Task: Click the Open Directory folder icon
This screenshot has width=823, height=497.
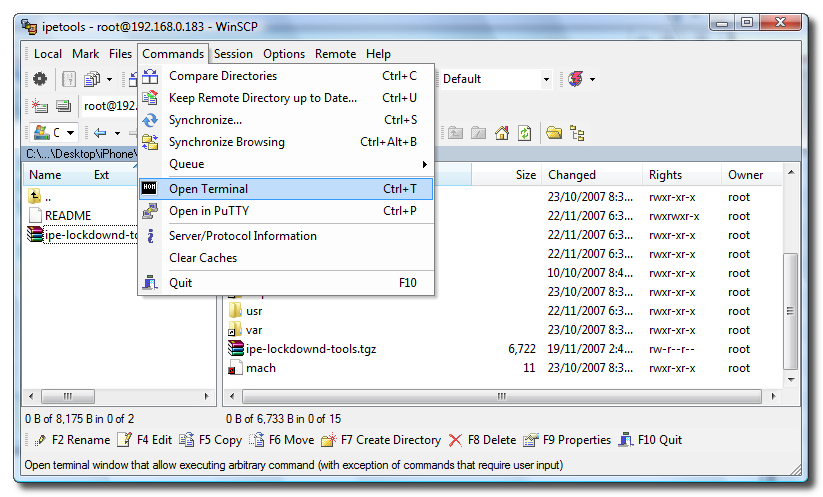Action: (554, 133)
